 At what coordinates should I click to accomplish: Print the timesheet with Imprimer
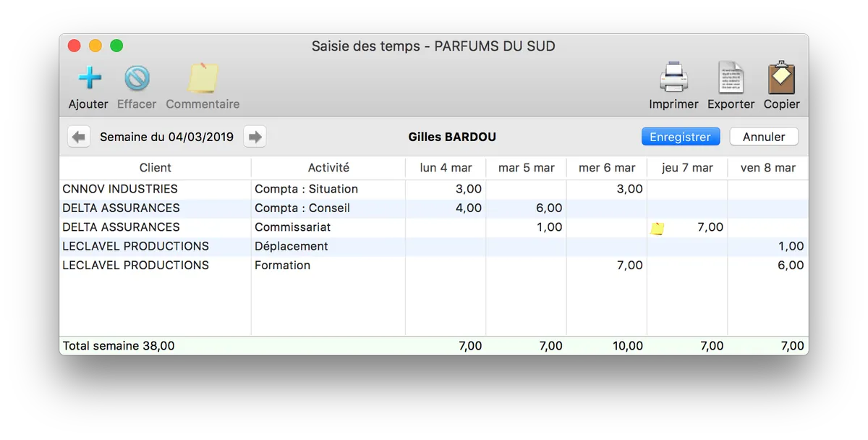click(673, 78)
